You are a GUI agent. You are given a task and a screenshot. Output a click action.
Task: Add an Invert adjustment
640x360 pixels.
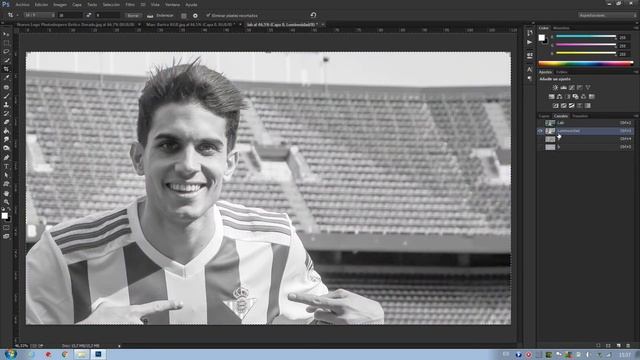pyautogui.click(x=556, y=106)
